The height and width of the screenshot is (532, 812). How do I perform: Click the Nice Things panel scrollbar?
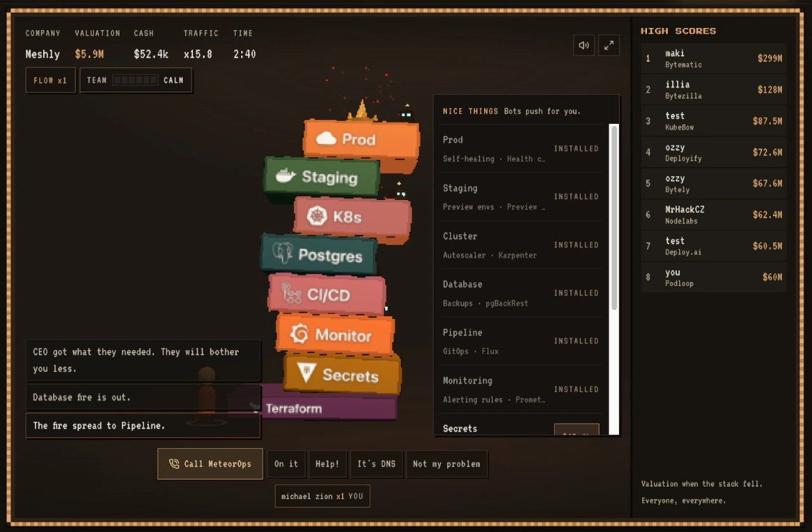(x=613, y=217)
